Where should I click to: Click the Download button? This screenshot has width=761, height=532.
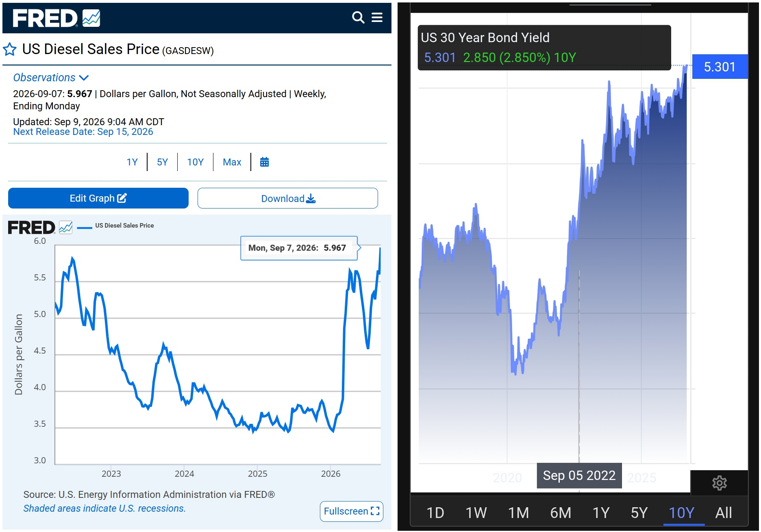(x=288, y=198)
